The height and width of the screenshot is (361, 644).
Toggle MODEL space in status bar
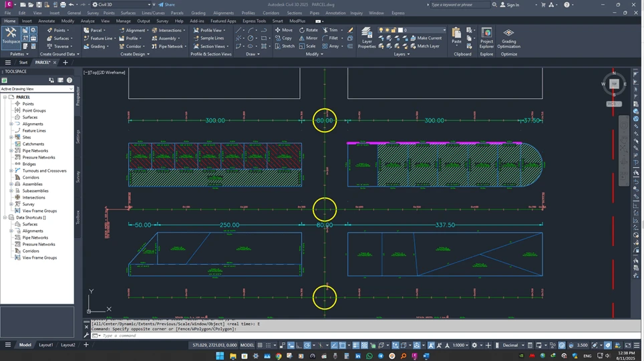pos(247,345)
